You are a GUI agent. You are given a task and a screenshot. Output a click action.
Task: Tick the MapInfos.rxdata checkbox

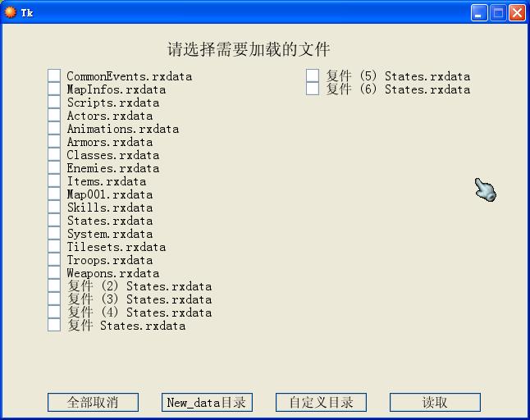coord(54,89)
